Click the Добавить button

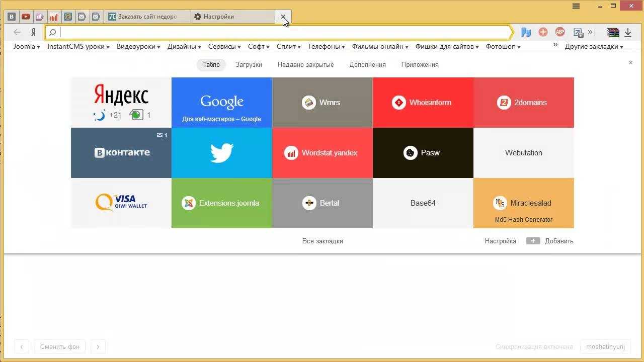[x=550, y=241]
